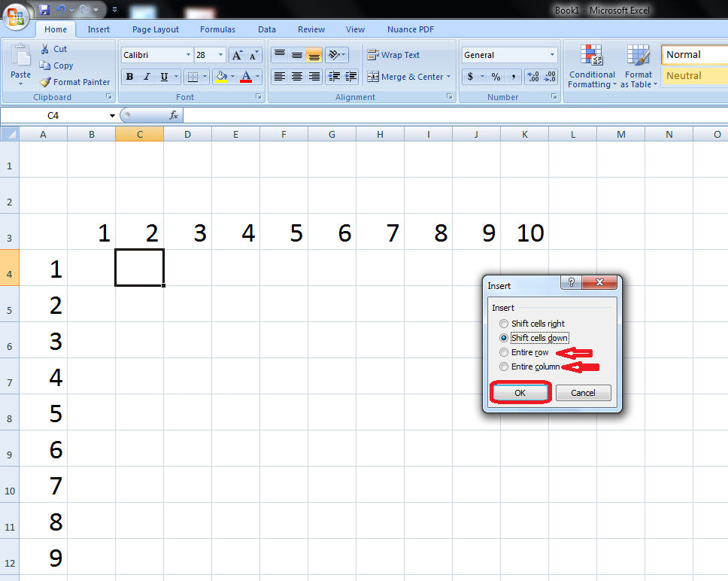Apply Bold formatting
The width and height of the screenshot is (728, 581).
129,77
